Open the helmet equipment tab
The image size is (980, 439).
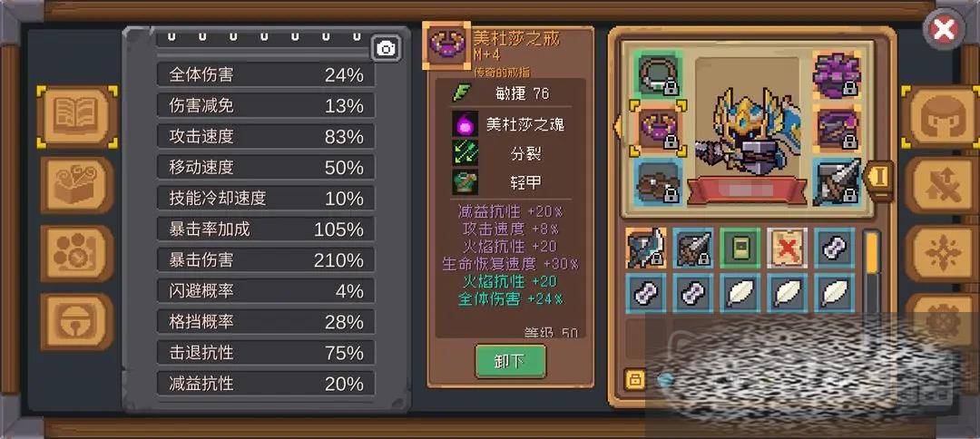[x=939, y=117]
